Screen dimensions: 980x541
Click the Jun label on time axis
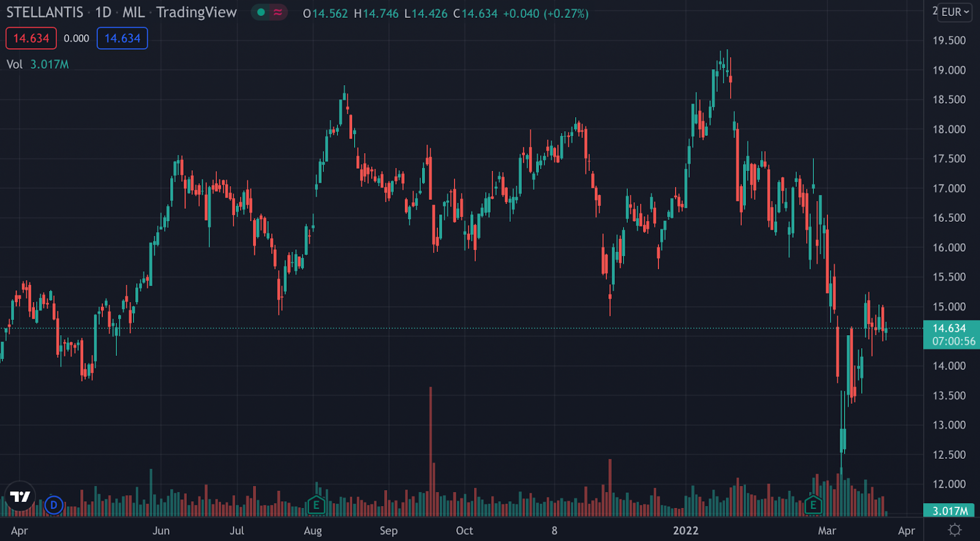tap(161, 531)
